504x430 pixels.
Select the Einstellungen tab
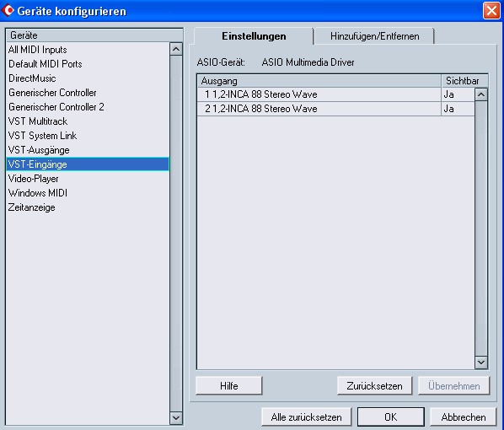[x=254, y=36]
